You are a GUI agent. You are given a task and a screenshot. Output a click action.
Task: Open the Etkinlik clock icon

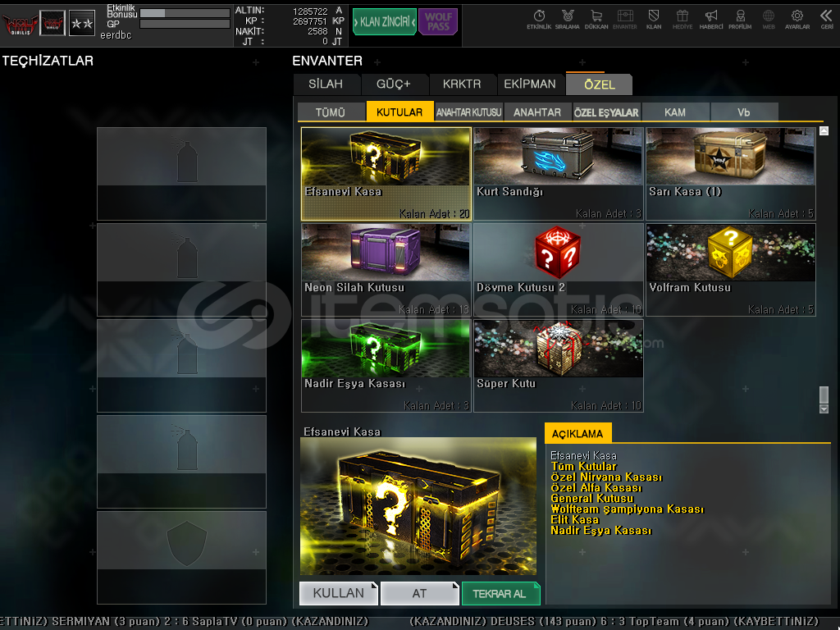tap(539, 20)
